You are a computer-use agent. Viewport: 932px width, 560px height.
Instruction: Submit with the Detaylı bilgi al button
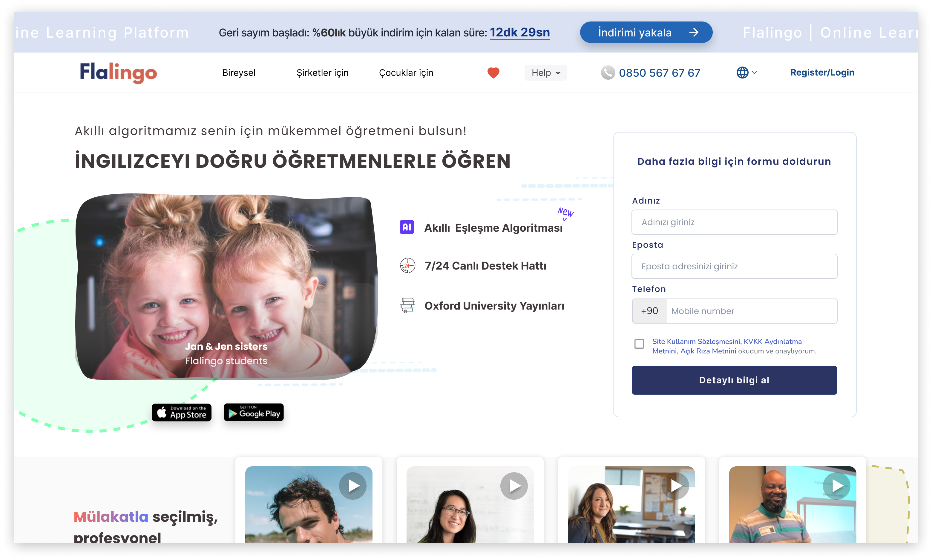click(x=734, y=380)
